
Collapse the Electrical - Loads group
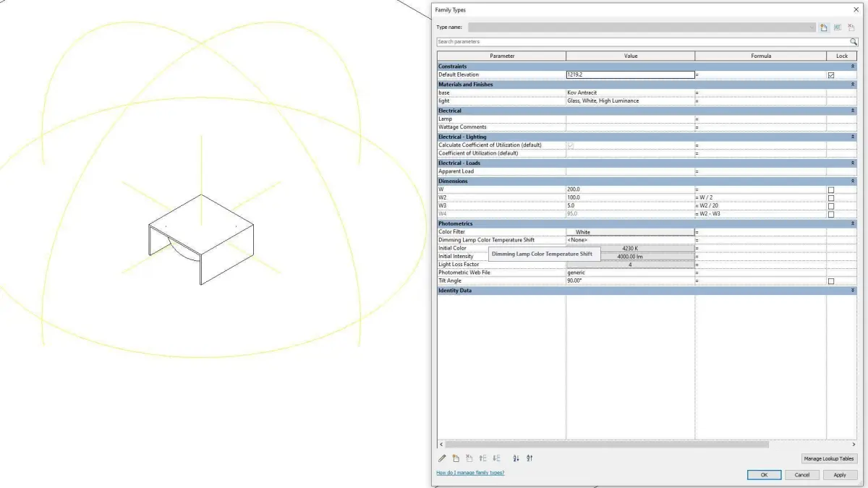pos(853,163)
